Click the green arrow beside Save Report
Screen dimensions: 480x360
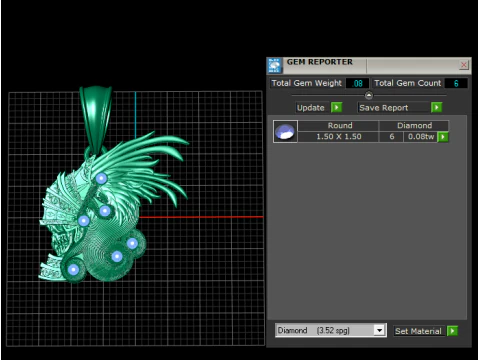pos(436,107)
